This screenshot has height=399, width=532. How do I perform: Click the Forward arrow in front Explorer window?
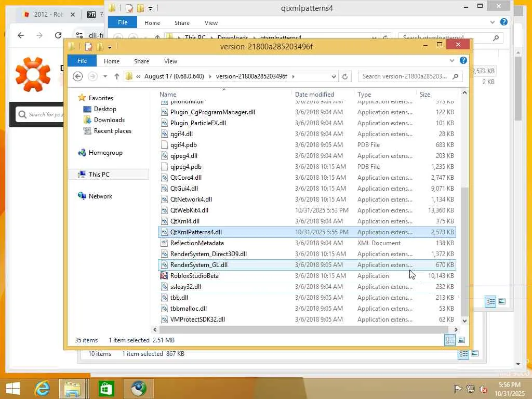(92, 76)
